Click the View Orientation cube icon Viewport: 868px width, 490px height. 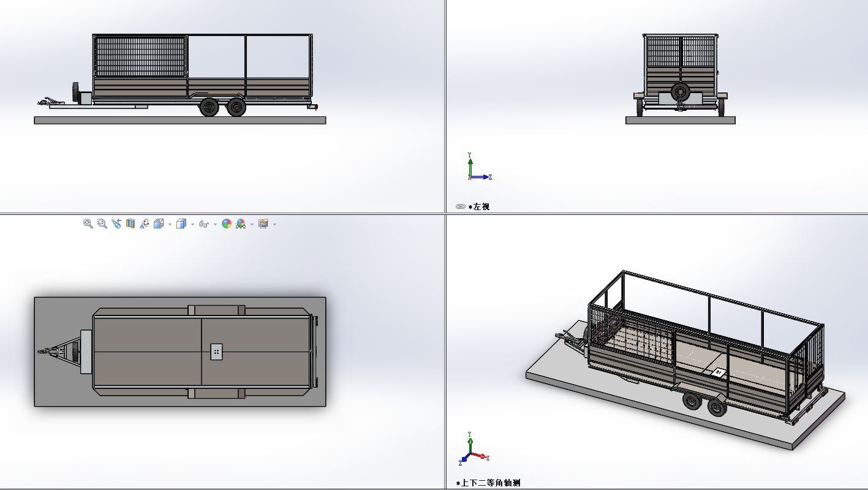coord(159,224)
